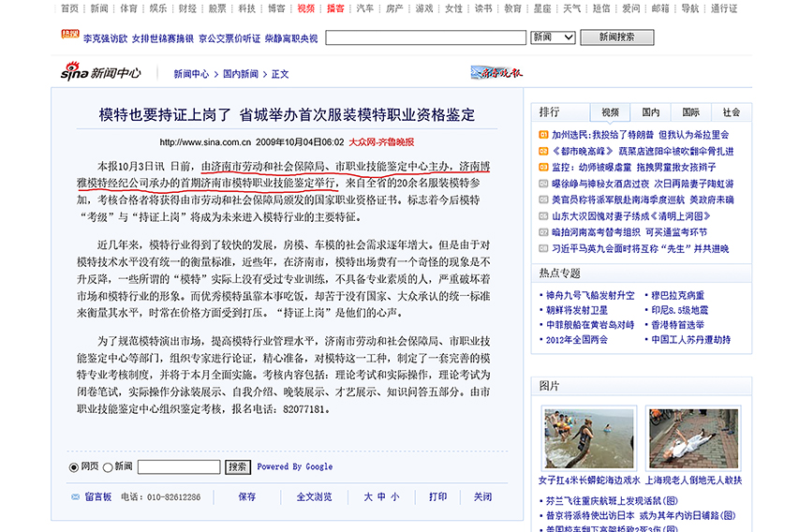The image size is (799, 532).
Task: Click video icon beside 山东大汉 headline
Action: pos(543,216)
